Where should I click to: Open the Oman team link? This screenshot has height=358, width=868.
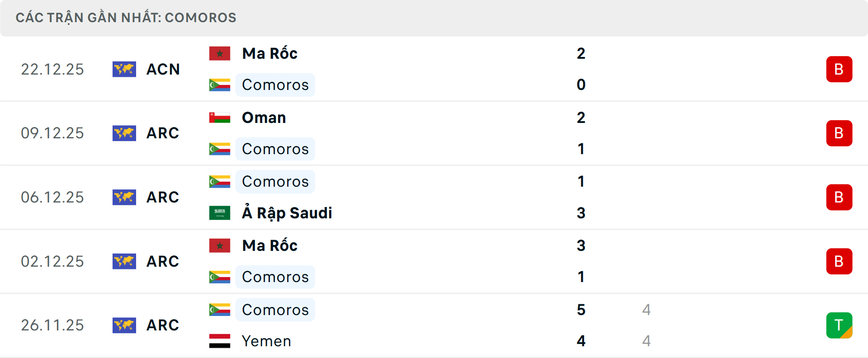point(264,118)
